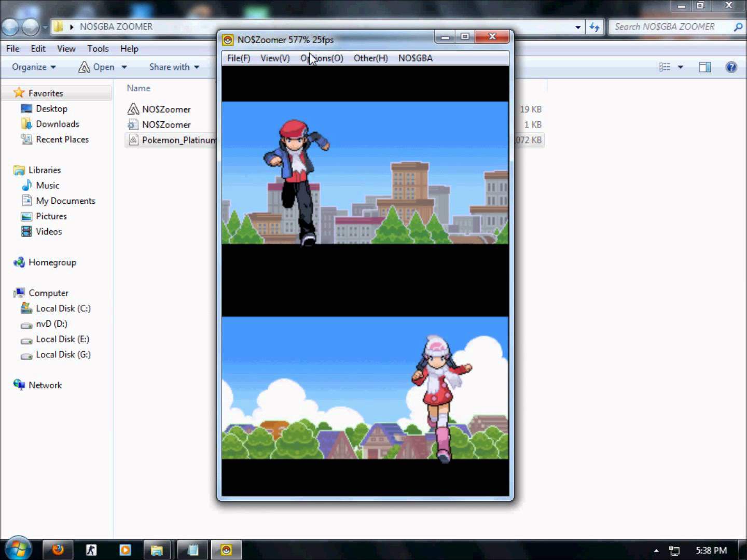Open the Windows Explorer taskbar icon

[x=157, y=550]
